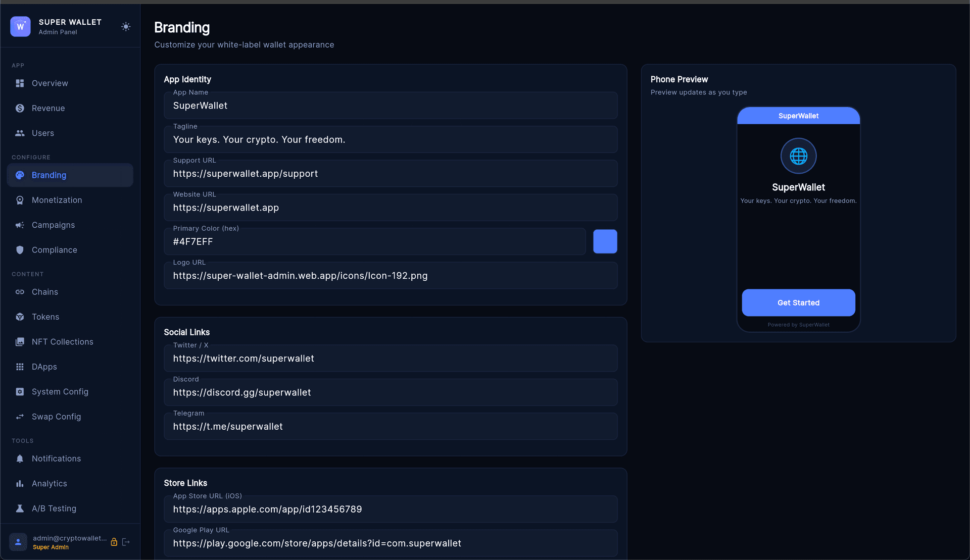Image resolution: width=970 pixels, height=560 pixels.
Task: Click the App Store URL (iOS) field
Action: click(x=391, y=509)
